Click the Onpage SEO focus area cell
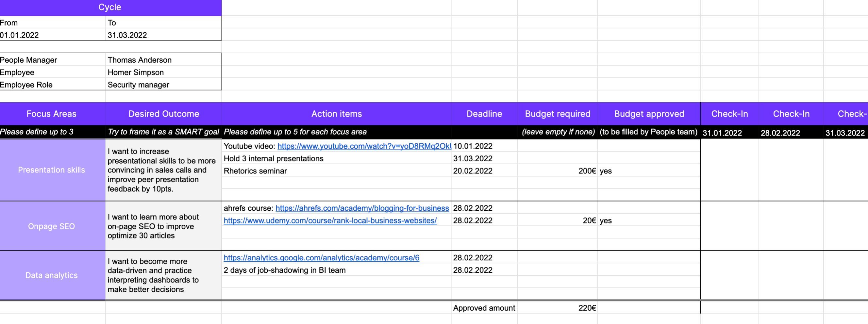 coord(51,226)
